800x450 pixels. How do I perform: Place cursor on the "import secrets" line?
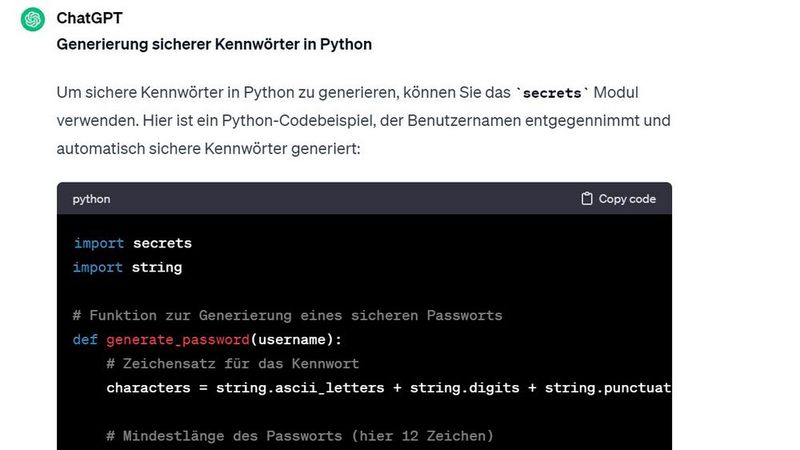click(x=132, y=243)
